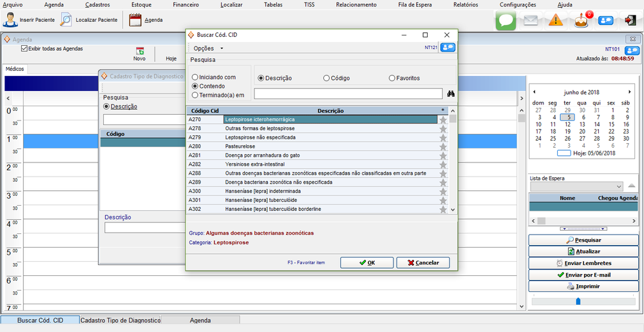Click the CID search text field
Viewport: 644px width, 332px height.
[348, 94]
